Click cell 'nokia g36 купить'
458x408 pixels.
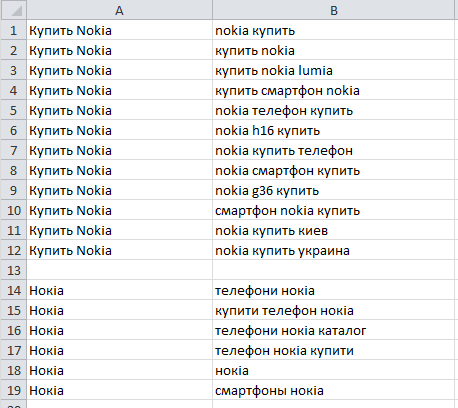(x=333, y=190)
